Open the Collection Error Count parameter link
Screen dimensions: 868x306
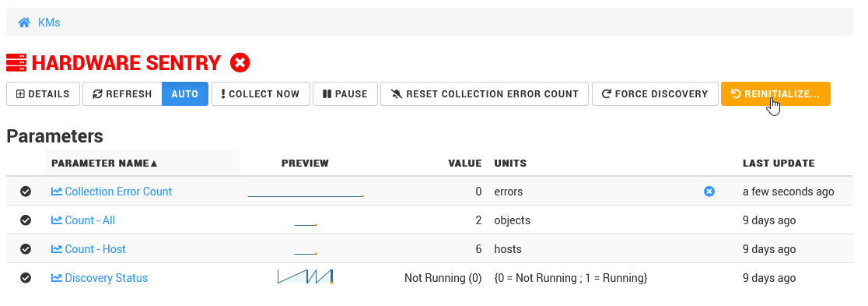[112, 192]
